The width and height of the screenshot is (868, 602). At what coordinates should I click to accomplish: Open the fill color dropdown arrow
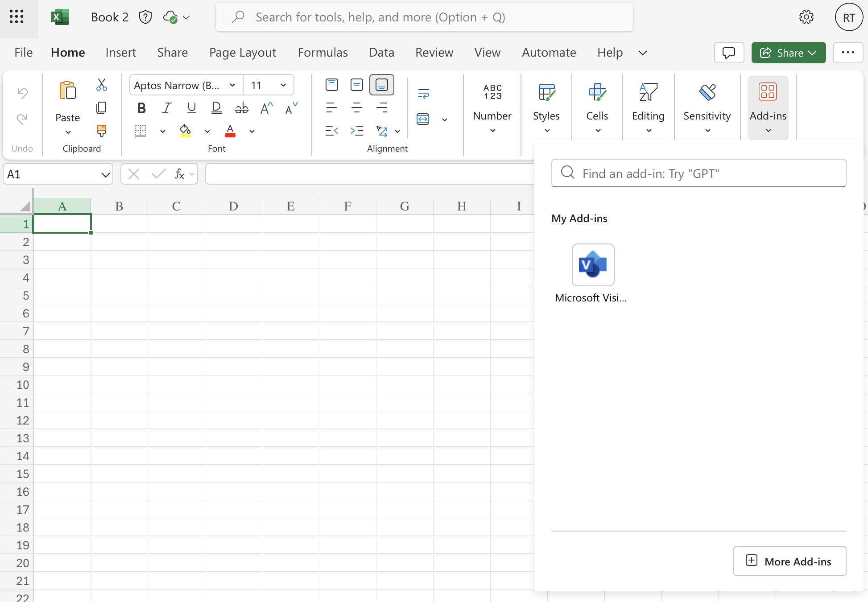207,131
